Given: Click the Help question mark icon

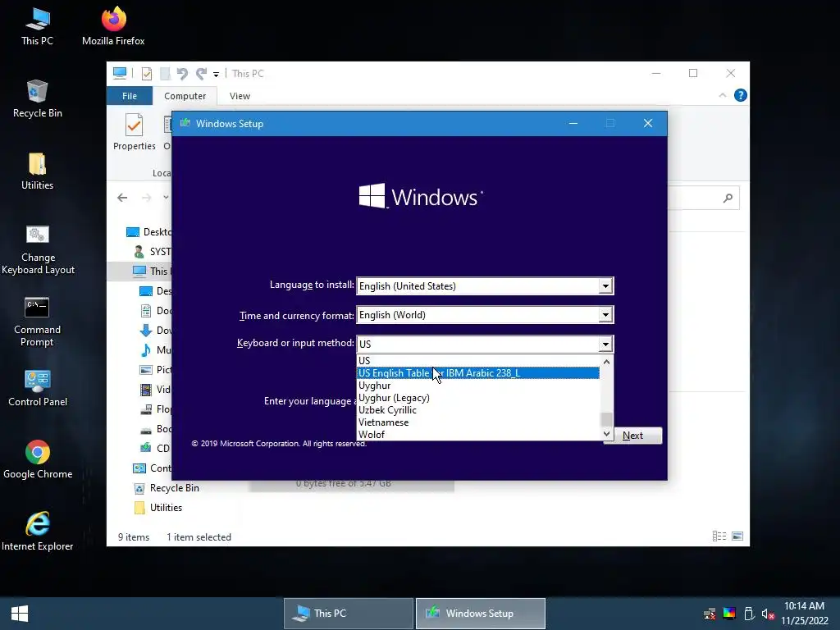Looking at the screenshot, I should tap(741, 95).
